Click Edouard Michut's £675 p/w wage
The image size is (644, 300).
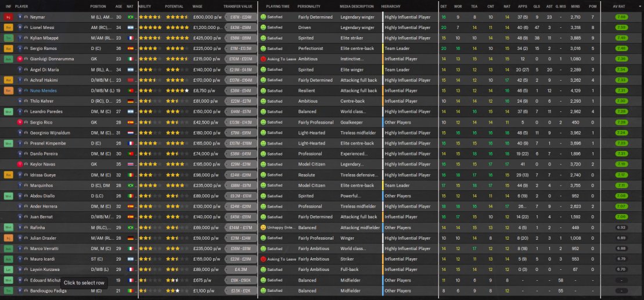coord(204,280)
